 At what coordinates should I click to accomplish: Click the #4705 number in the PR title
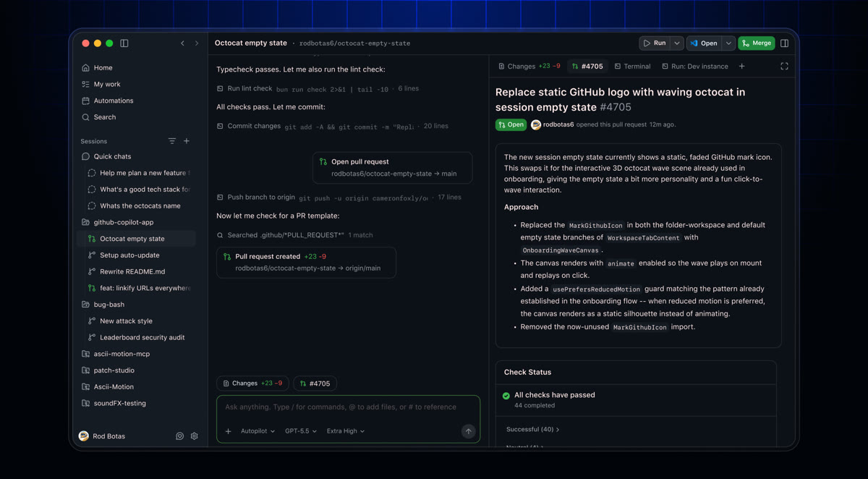(616, 107)
